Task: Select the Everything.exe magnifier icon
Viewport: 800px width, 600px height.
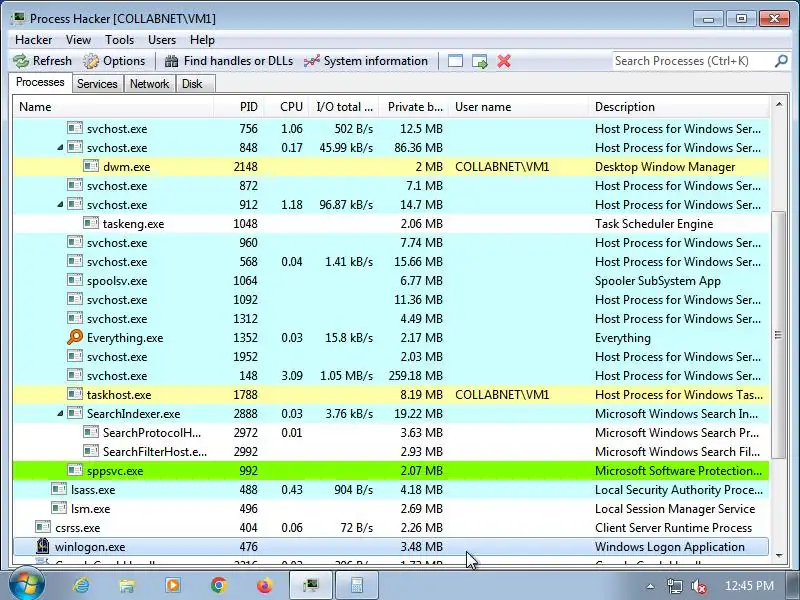Action: pyautogui.click(x=74, y=337)
